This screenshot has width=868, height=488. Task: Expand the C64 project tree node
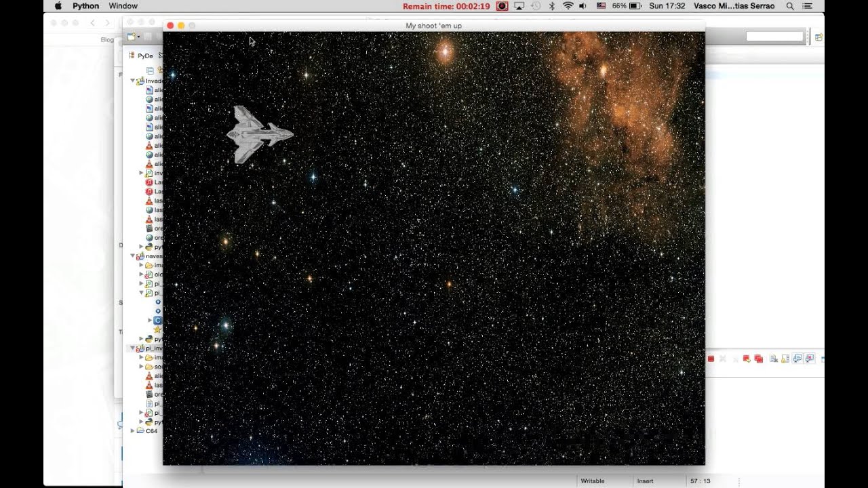tap(133, 430)
